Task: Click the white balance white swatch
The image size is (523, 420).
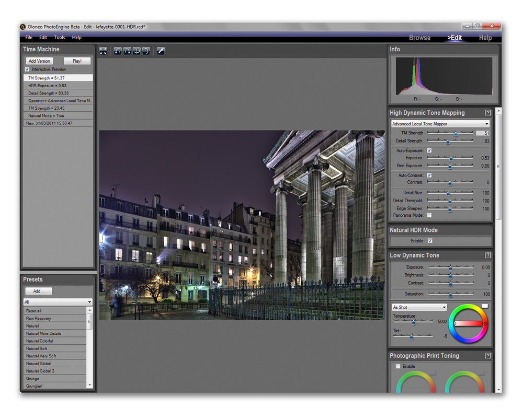Action: tap(485, 306)
